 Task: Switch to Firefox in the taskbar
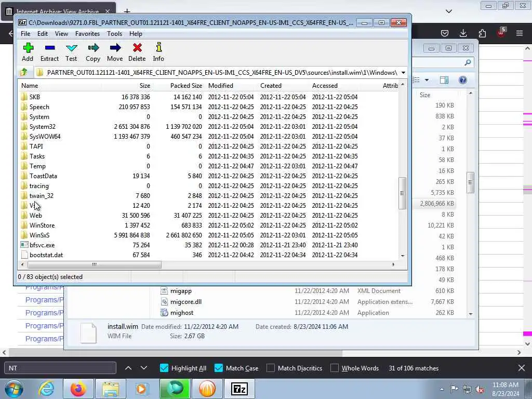tap(78, 389)
